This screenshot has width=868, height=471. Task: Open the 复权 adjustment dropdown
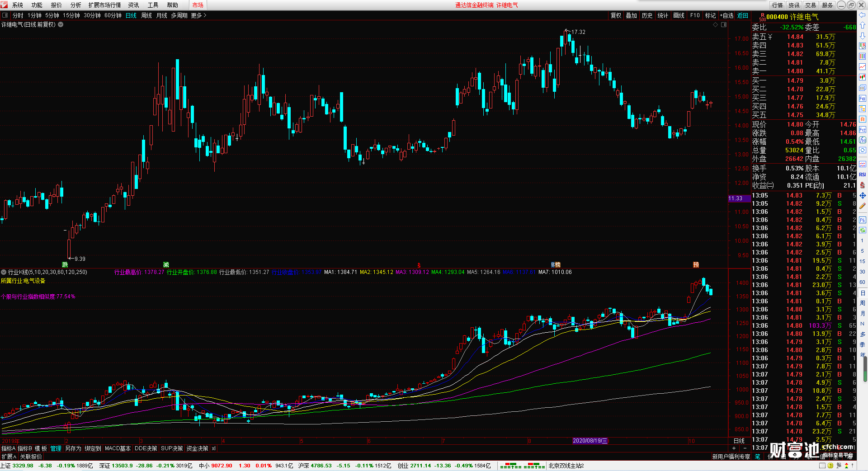616,15
